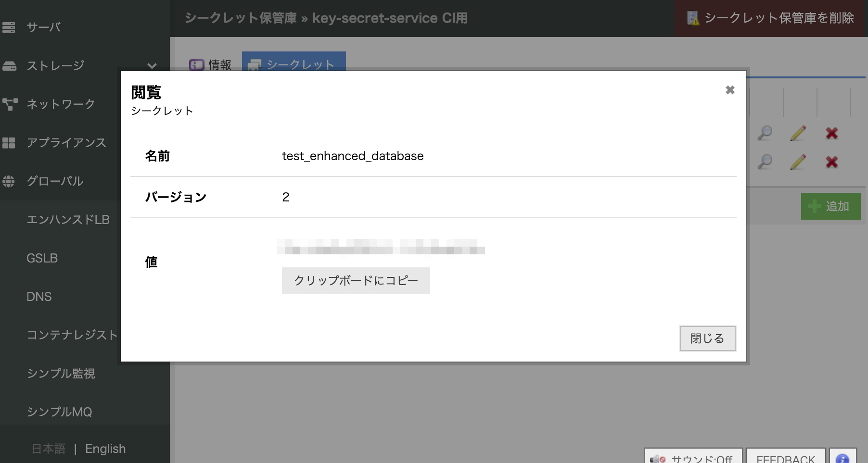Switch to the 情報 tab

pyautogui.click(x=211, y=64)
